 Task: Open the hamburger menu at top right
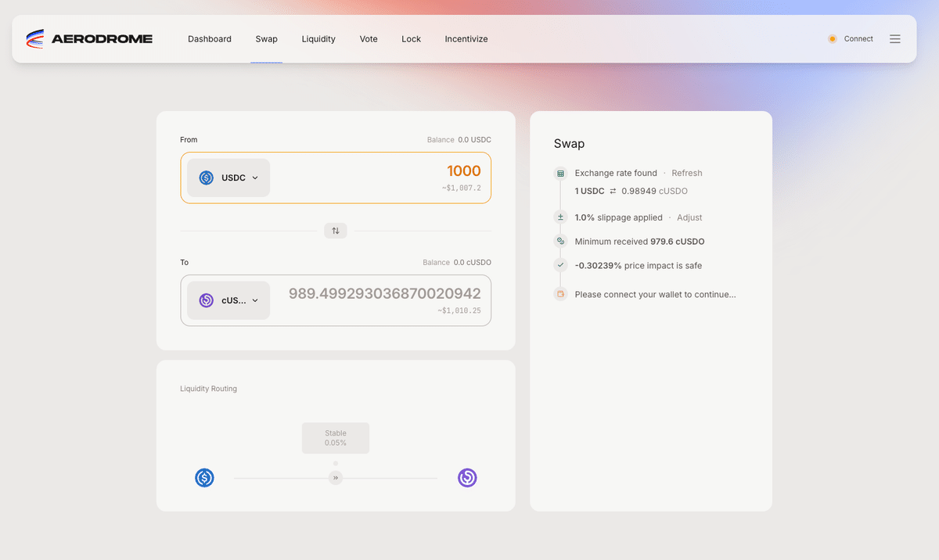tap(894, 38)
